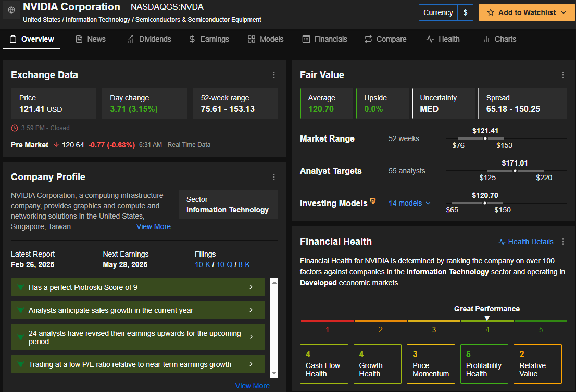Click the Analyst Targets marker at $171.01
576x392 pixels.
click(x=515, y=171)
